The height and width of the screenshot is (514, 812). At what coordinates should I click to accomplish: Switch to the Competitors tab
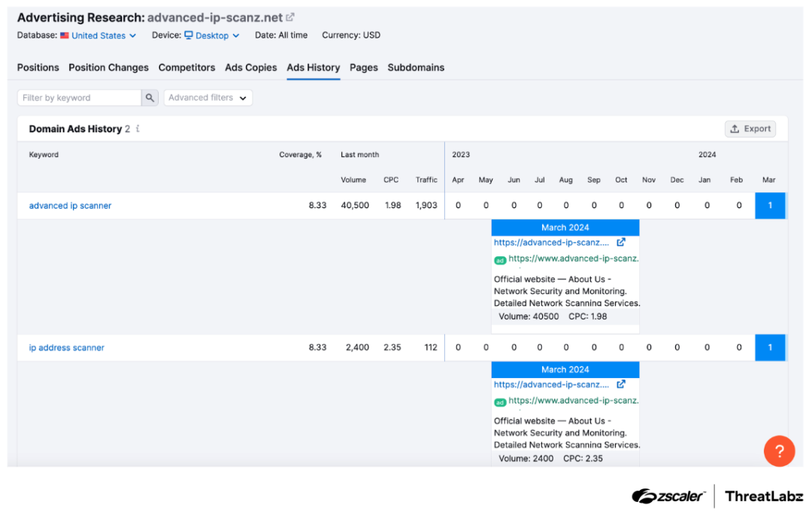[186, 68]
